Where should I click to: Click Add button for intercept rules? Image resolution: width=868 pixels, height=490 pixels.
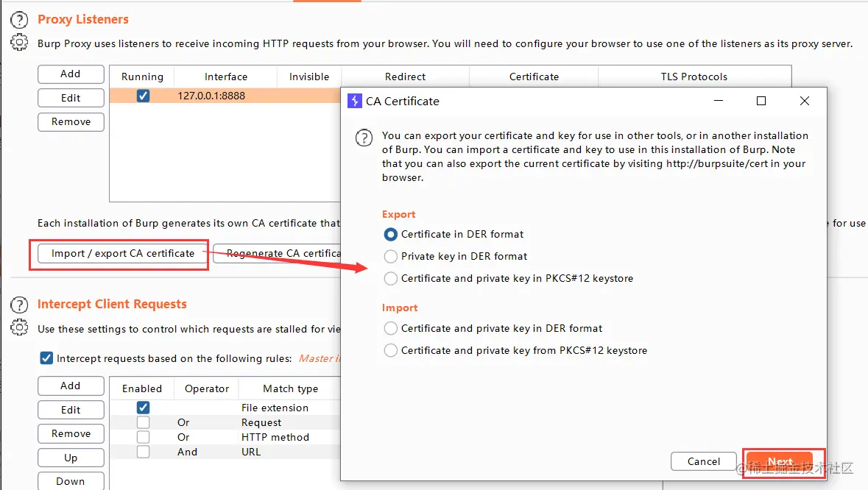tap(71, 386)
